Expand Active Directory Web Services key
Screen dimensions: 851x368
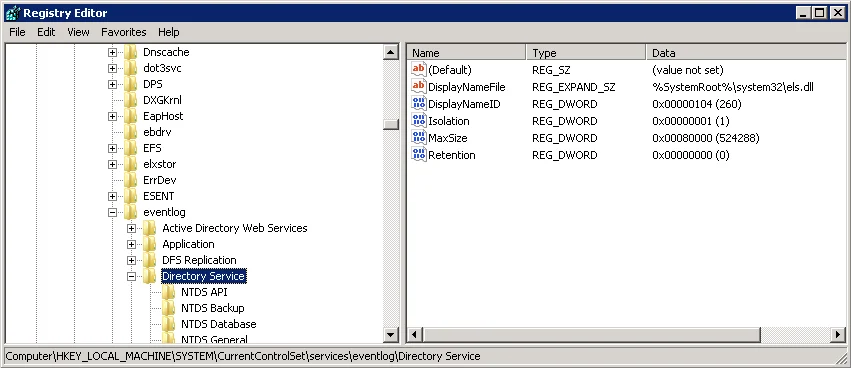pos(131,229)
